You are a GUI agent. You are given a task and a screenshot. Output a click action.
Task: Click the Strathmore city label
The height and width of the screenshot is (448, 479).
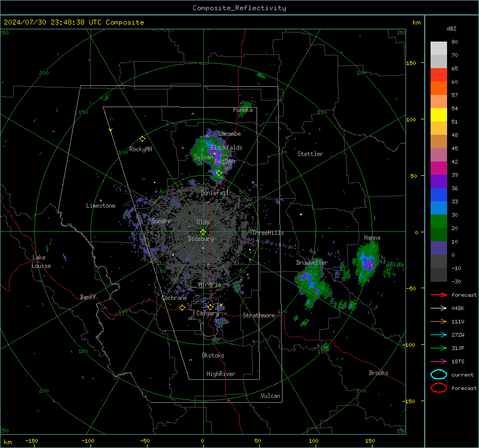point(259,315)
